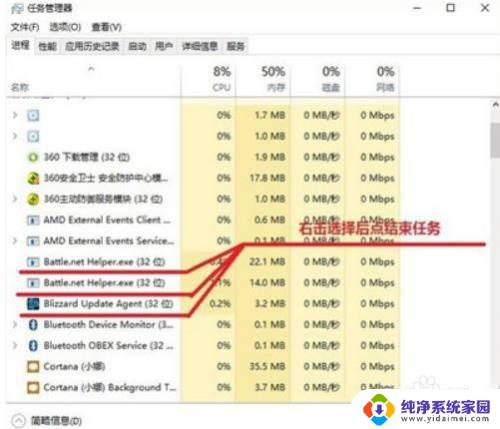
Task: Click the 35.5 MB memory value
Action: coord(267,367)
